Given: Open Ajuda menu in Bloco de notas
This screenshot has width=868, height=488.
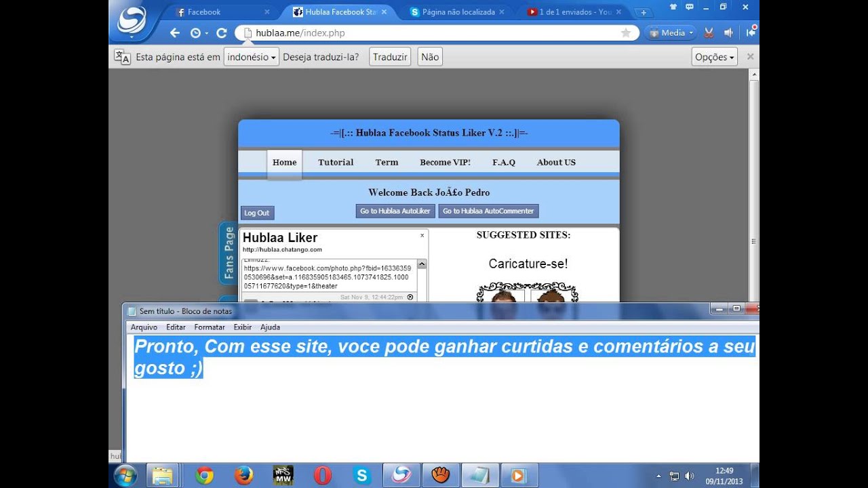Looking at the screenshot, I should 270,327.
